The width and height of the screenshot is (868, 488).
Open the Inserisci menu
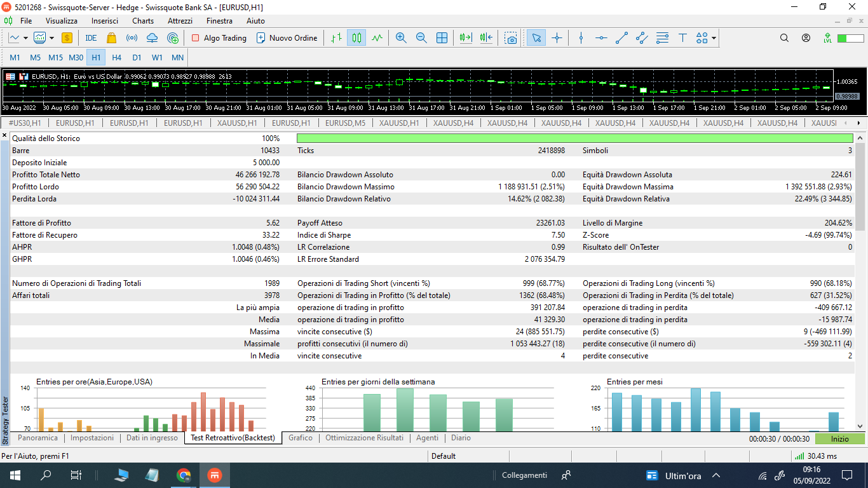click(105, 21)
